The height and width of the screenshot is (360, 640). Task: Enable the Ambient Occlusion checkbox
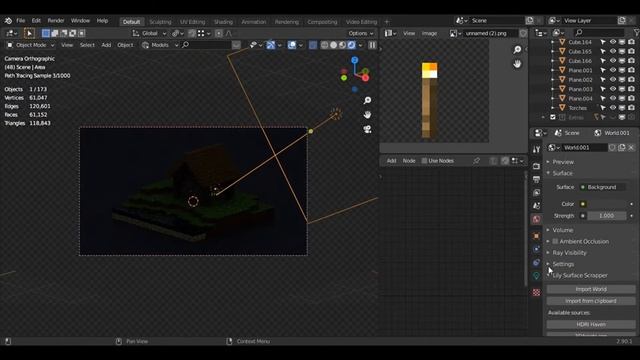(x=555, y=241)
